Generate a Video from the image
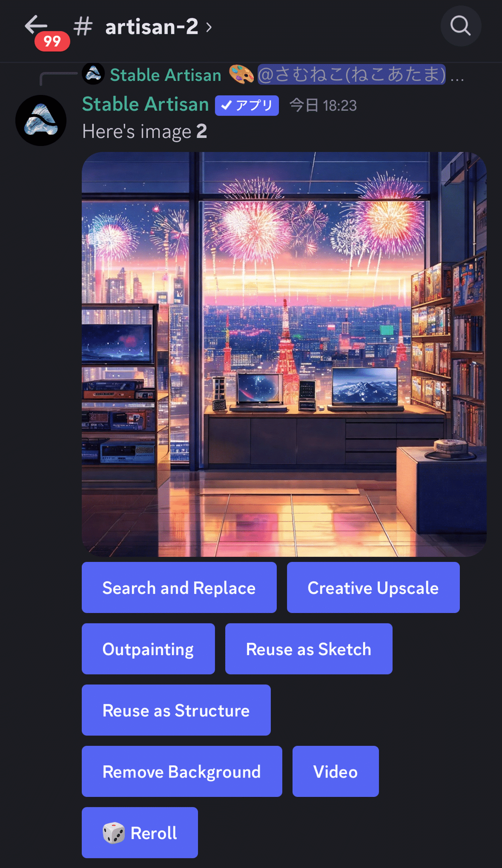The width and height of the screenshot is (502, 868). click(336, 771)
